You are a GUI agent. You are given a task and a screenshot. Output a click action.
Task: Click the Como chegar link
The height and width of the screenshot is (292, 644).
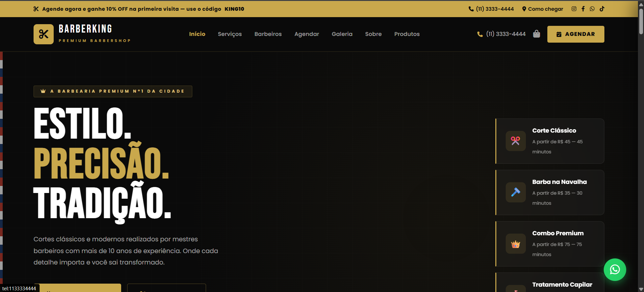[x=543, y=9]
